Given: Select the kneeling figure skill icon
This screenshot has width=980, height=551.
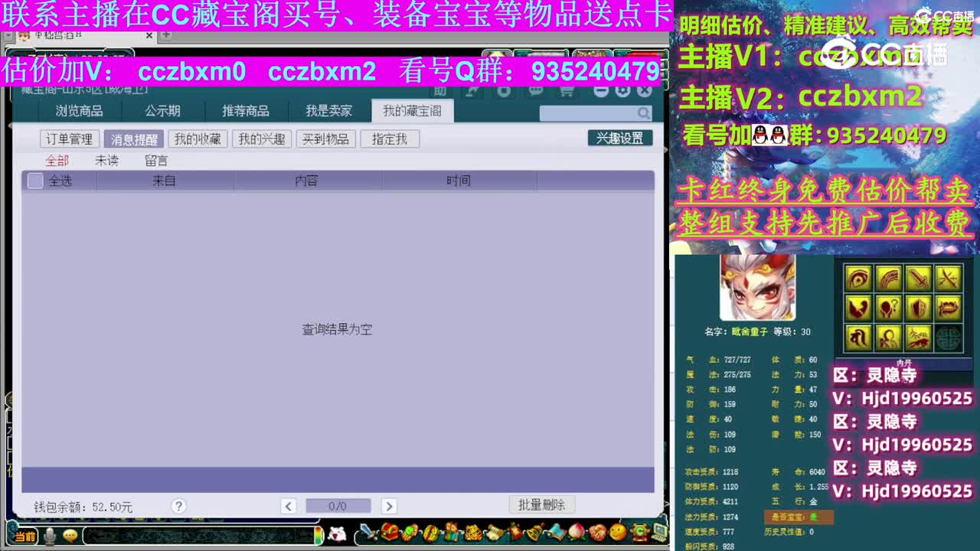Looking at the screenshot, I should tap(889, 337).
